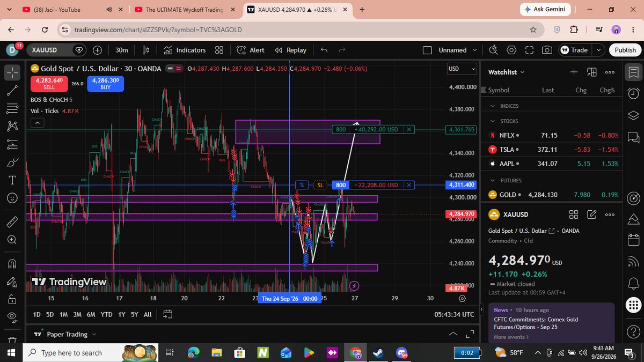Redo the chart action
This screenshot has width=644, height=362.
[342, 50]
